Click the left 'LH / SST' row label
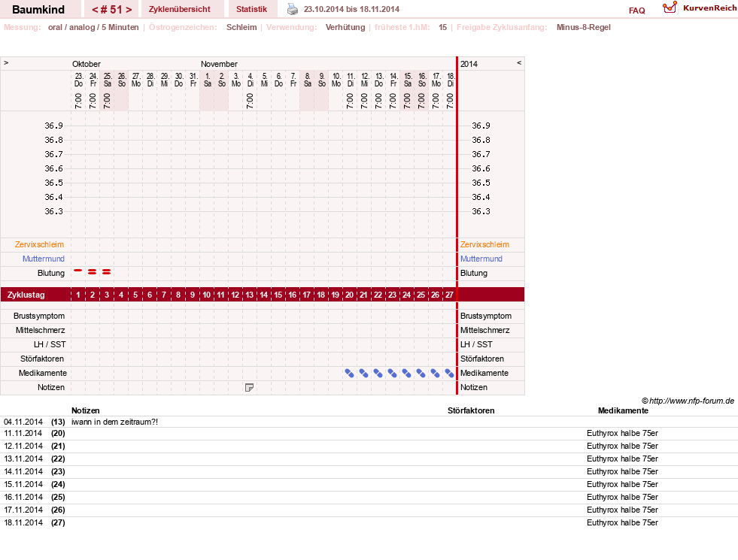The height and width of the screenshot is (560, 738). tap(50, 344)
